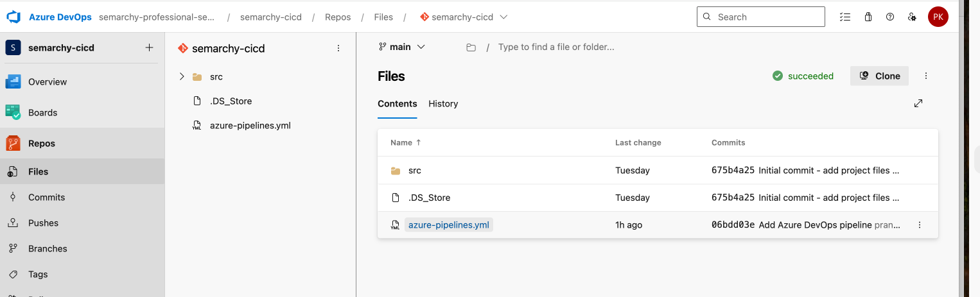Open Repos breadcrumb link
The image size is (980, 297).
(338, 17)
